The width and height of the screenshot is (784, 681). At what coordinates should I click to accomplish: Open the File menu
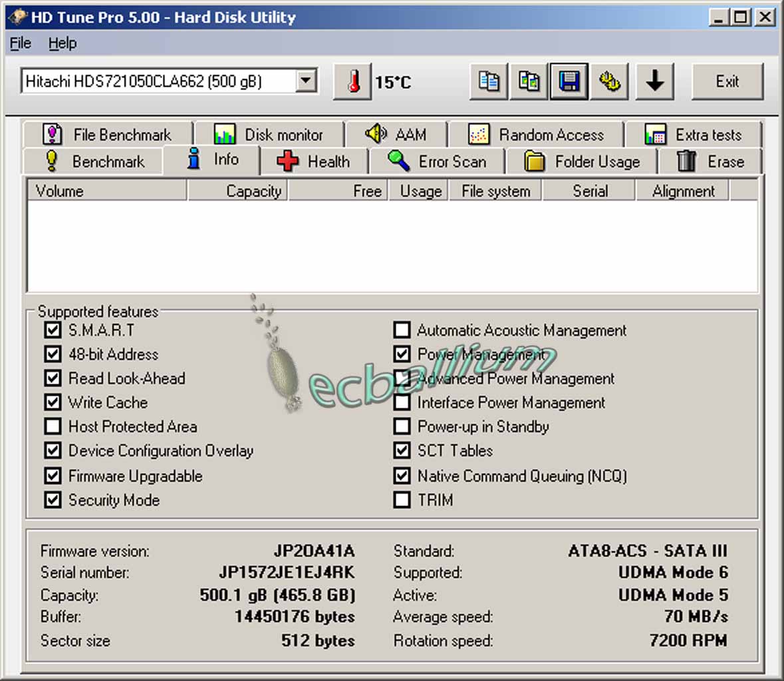click(x=20, y=43)
